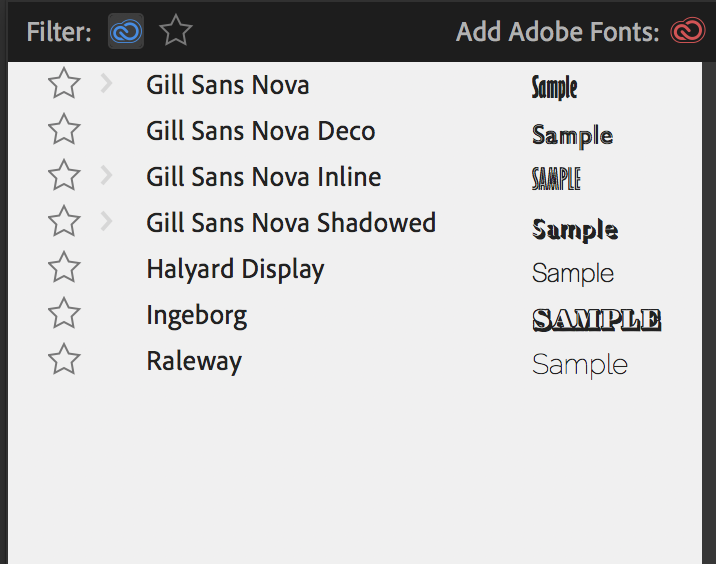716x564 pixels.
Task: Add Ingeborg to favorites with star
Action: (64, 314)
